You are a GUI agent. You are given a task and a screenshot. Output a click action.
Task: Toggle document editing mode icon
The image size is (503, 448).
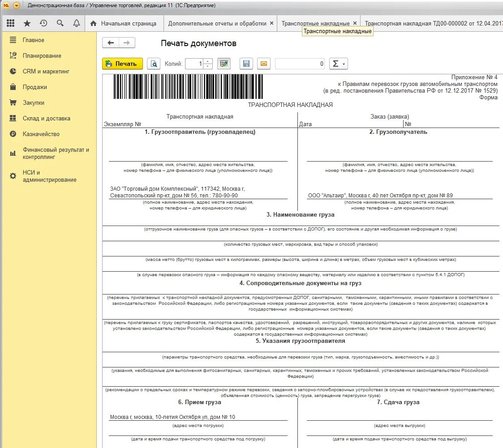pyautogui.click(x=224, y=64)
